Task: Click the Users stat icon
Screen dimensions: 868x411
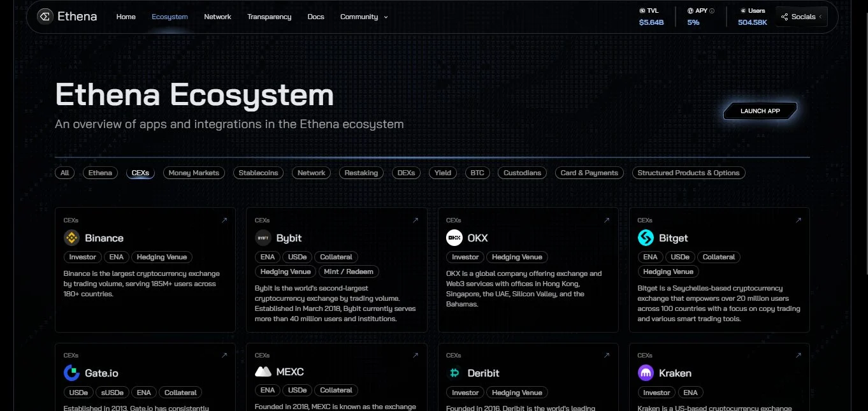Action: click(743, 11)
